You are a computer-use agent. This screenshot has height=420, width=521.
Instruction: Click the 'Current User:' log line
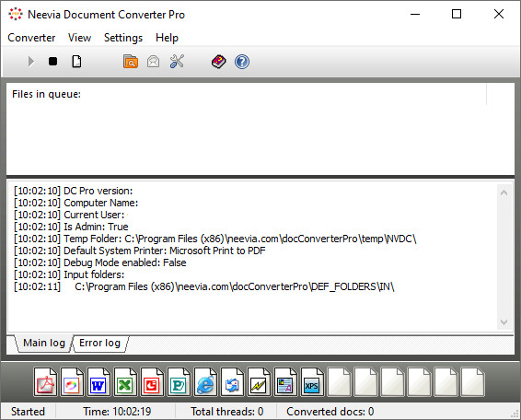click(69, 215)
